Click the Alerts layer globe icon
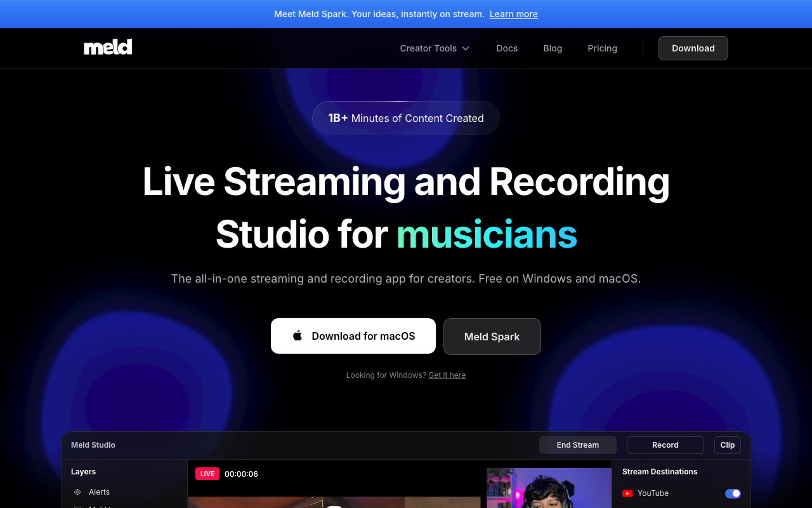 pyautogui.click(x=77, y=492)
